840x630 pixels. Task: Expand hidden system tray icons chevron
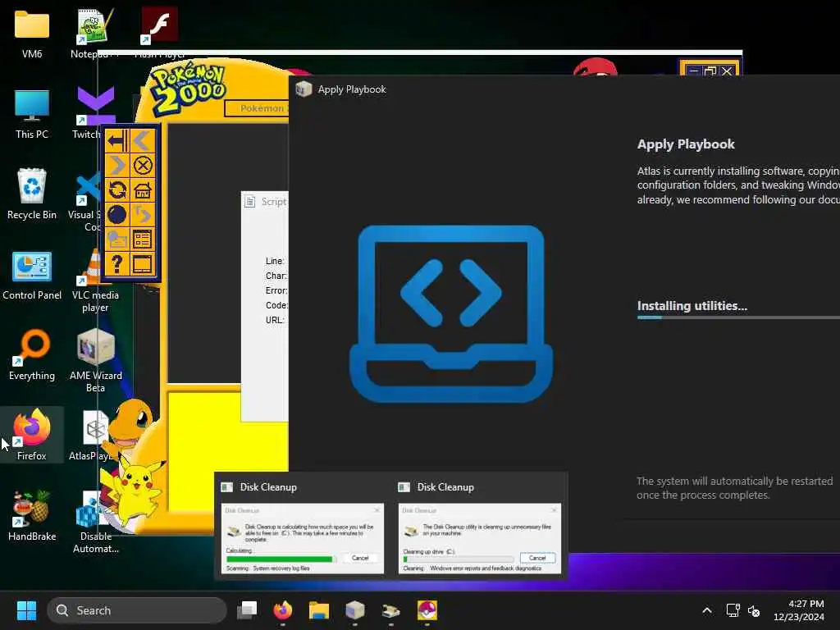tap(706, 610)
